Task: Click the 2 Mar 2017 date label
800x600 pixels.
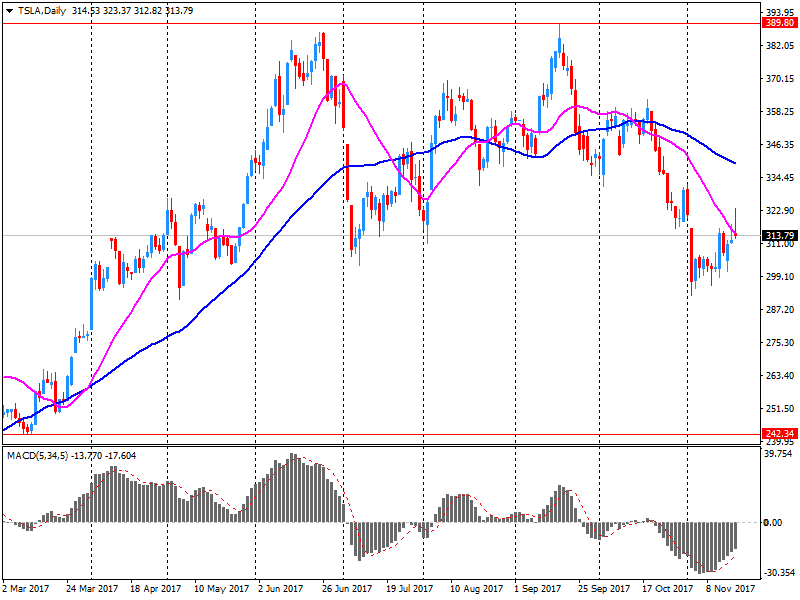Action: point(26,589)
